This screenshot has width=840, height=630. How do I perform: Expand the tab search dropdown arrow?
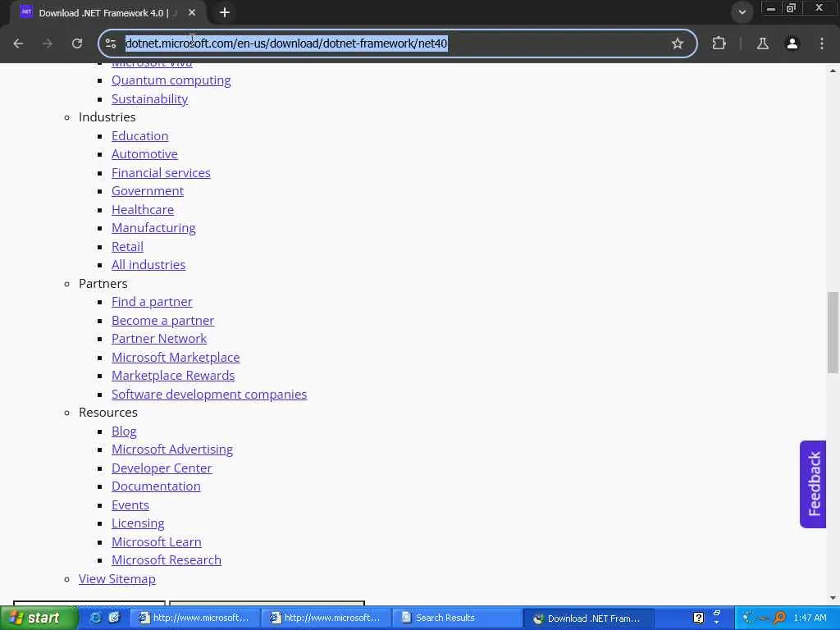coord(742,12)
